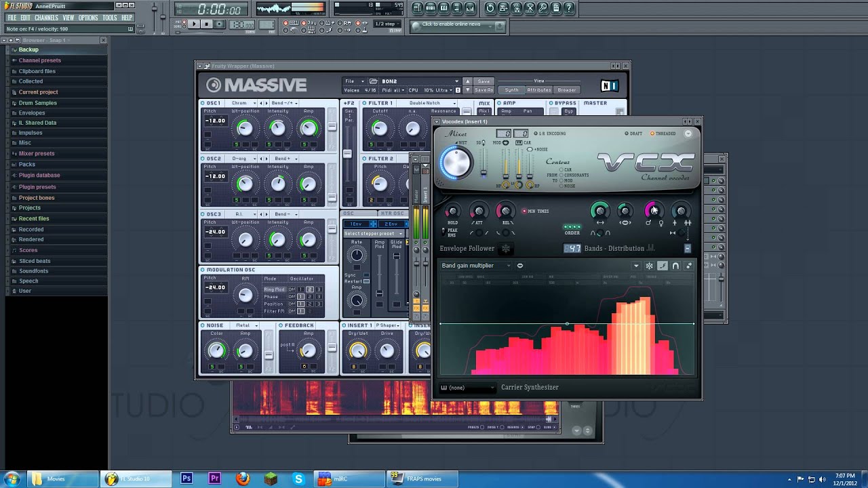Toggle the BYPASS section power indicator in Massive
Screen dimensions: 868x488
pos(551,103)
